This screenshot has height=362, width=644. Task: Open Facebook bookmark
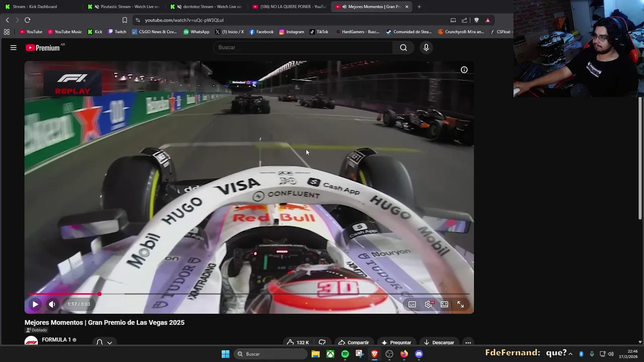click(262, 32)
